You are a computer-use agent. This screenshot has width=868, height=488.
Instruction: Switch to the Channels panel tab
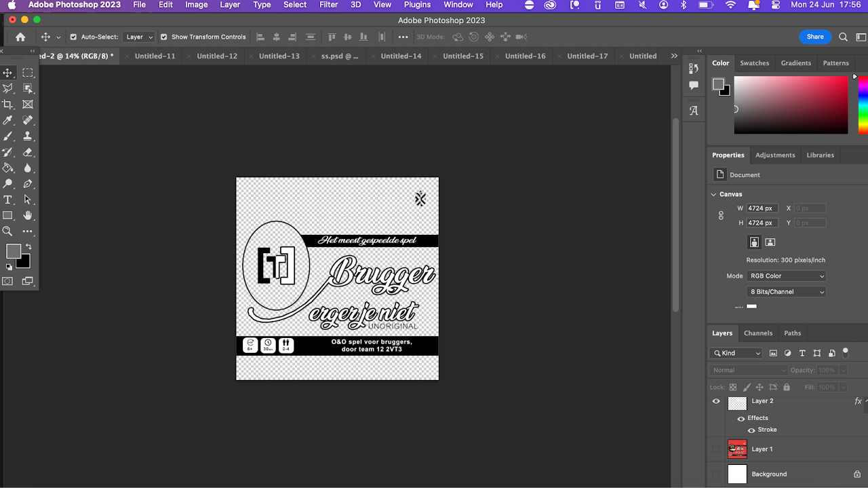[758, 333]
